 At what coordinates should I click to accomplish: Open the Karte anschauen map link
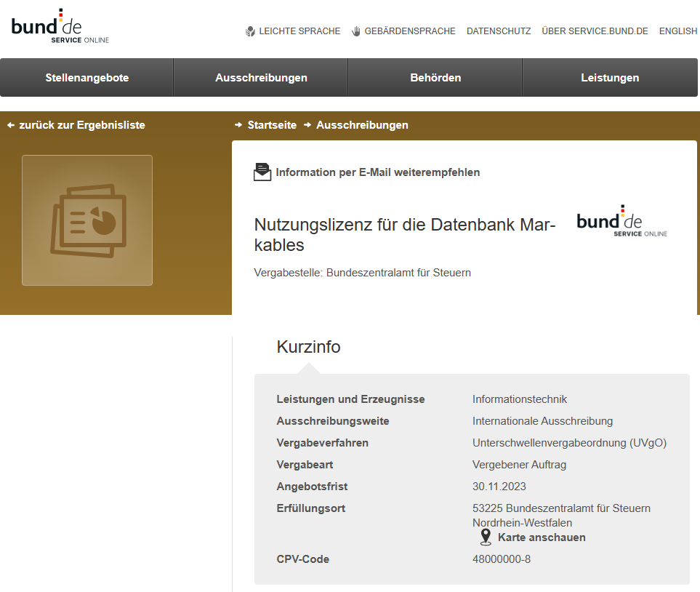pyautogui.click(x=542, y=537)
